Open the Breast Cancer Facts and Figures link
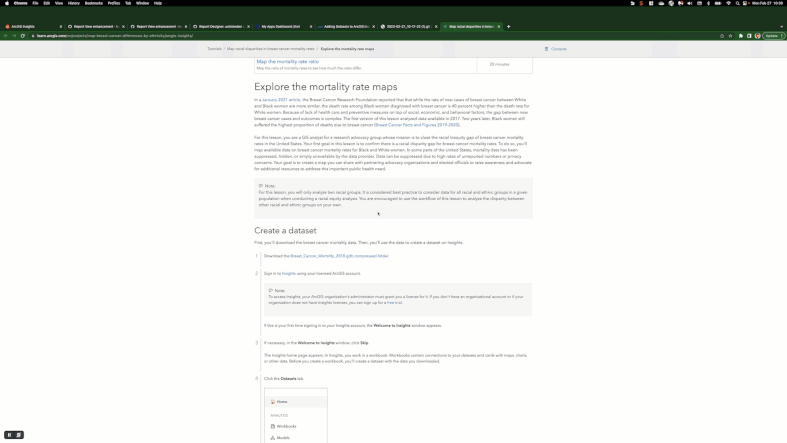This screenshot has width=787, height=443. click(x=417, y=125)
